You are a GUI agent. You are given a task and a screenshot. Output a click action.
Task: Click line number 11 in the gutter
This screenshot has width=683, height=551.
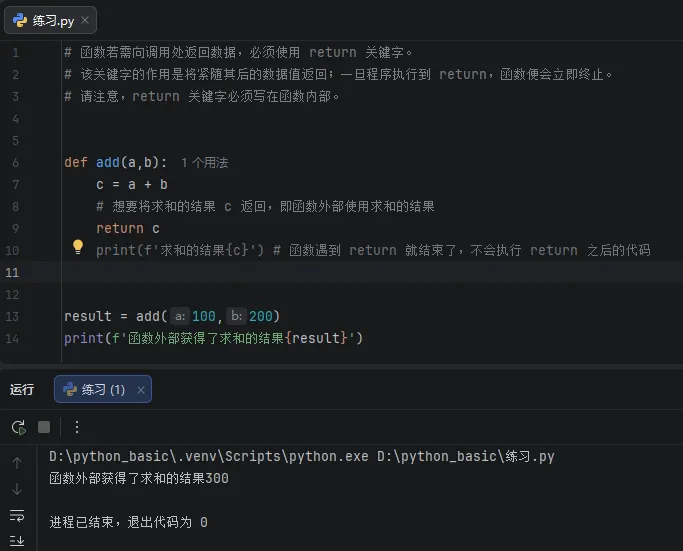point(13,272)
